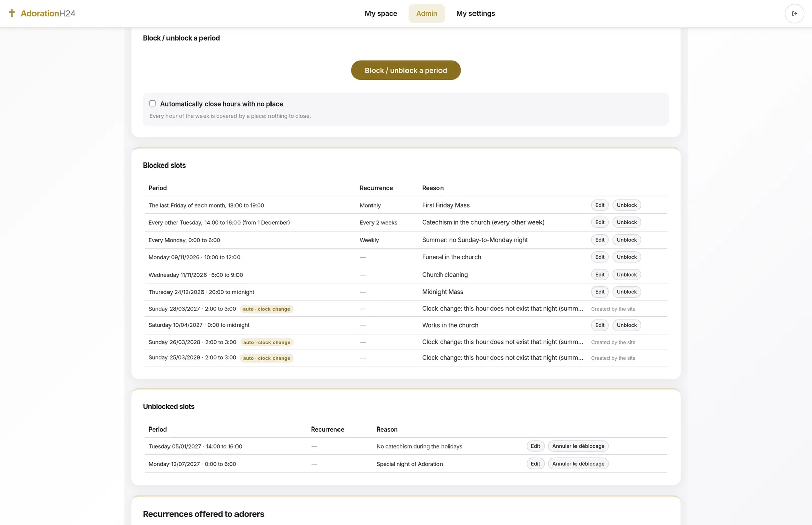Go to My settings tab
The width and height of the screenshot is (812, 525).
[476, 14]
